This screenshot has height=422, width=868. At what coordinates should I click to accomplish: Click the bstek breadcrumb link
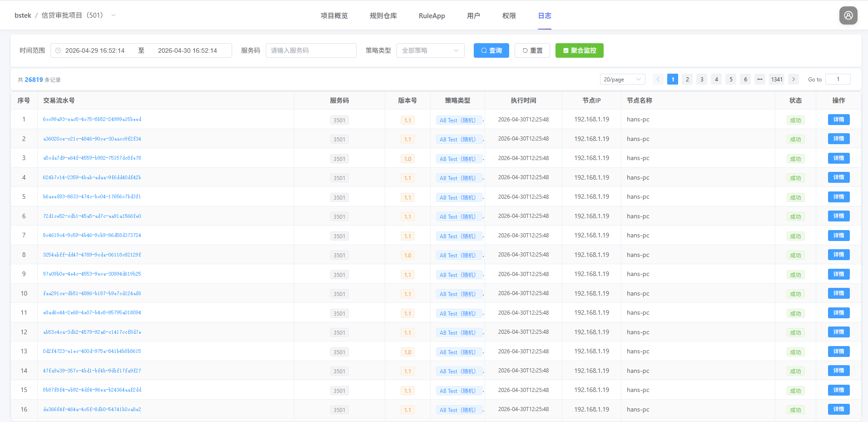[x=23, y=15]
